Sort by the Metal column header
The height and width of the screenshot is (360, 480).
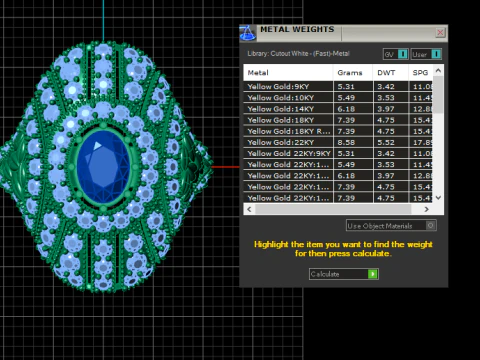(x=288, y=73)
